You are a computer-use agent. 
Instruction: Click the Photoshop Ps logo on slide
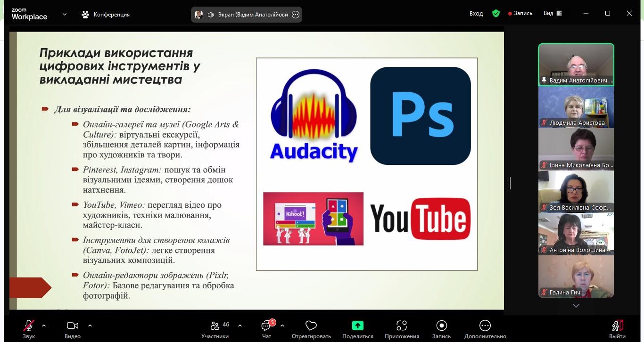click(x=421, y=116)
